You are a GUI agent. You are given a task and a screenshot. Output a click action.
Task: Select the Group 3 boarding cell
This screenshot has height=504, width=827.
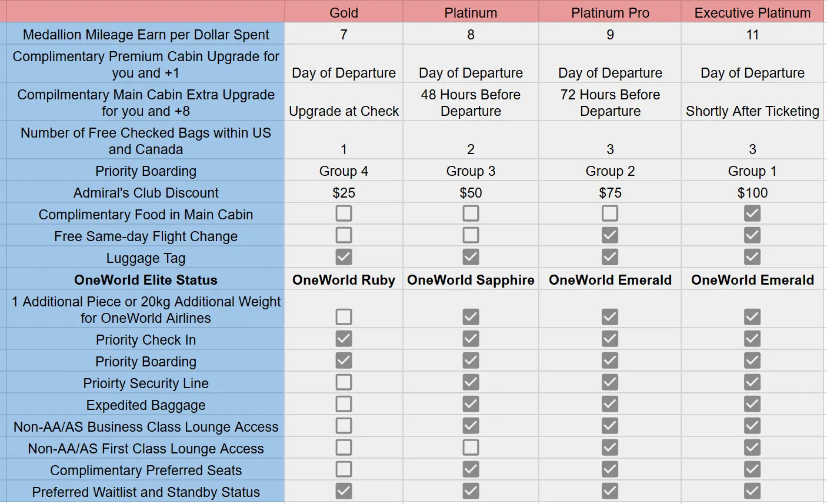(471, 171)
